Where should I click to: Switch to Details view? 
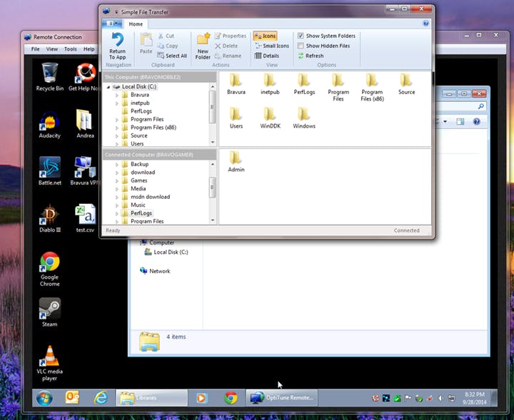[x=266, y=56]
